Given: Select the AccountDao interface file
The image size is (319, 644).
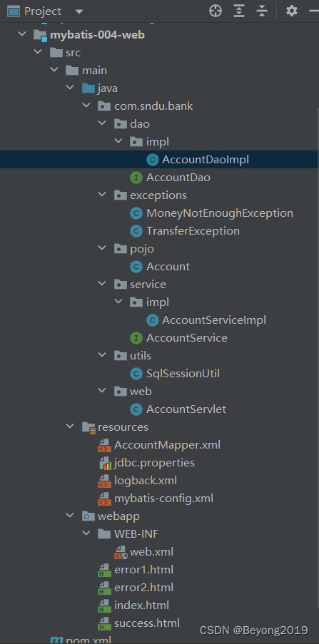Looking at the screenshot, I should pos(178,178).
